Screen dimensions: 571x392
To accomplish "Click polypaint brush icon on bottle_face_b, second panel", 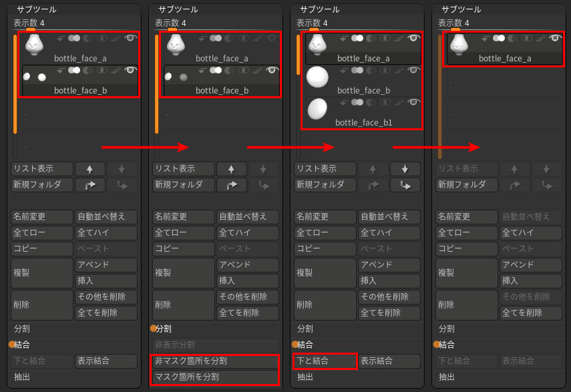I will coord(258,70).
